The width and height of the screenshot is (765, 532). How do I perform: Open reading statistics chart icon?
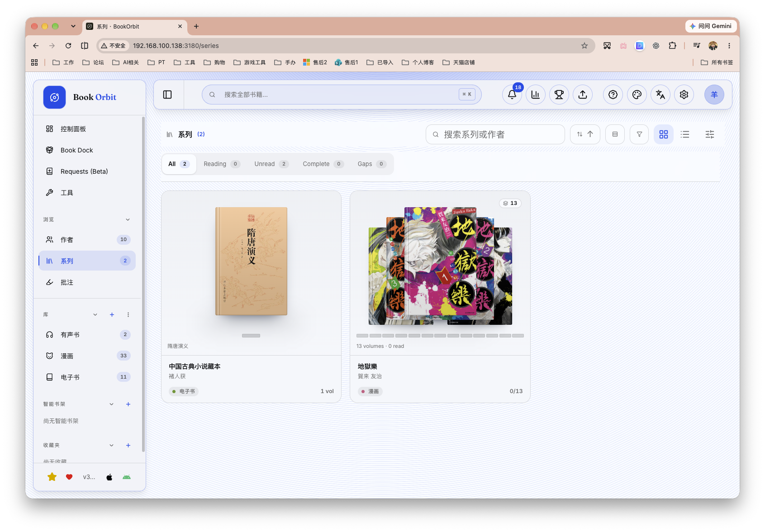(x=536, y=95)
